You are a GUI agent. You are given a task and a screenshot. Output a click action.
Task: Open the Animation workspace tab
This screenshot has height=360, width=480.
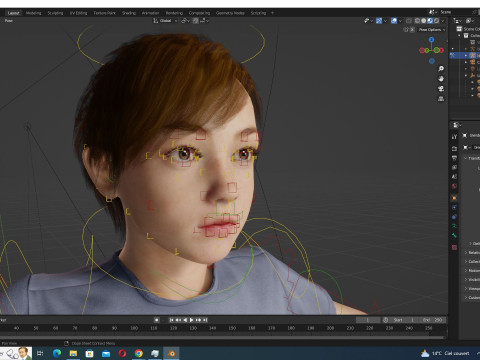point(150,13)
